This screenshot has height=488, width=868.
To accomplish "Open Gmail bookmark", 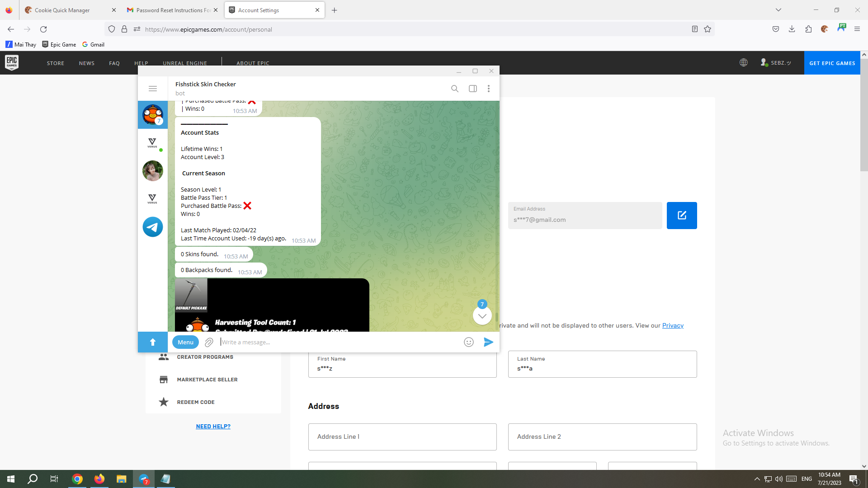I will pyautogui.click(x=94, y=44).
